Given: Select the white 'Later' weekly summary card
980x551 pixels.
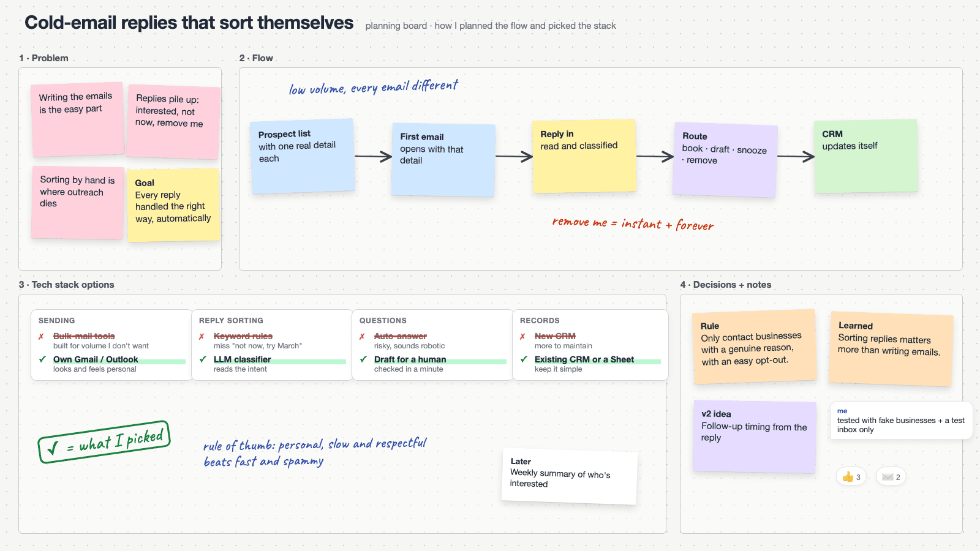Looking at the screenshot, I should pyautogui.click(x=570, y=477).
